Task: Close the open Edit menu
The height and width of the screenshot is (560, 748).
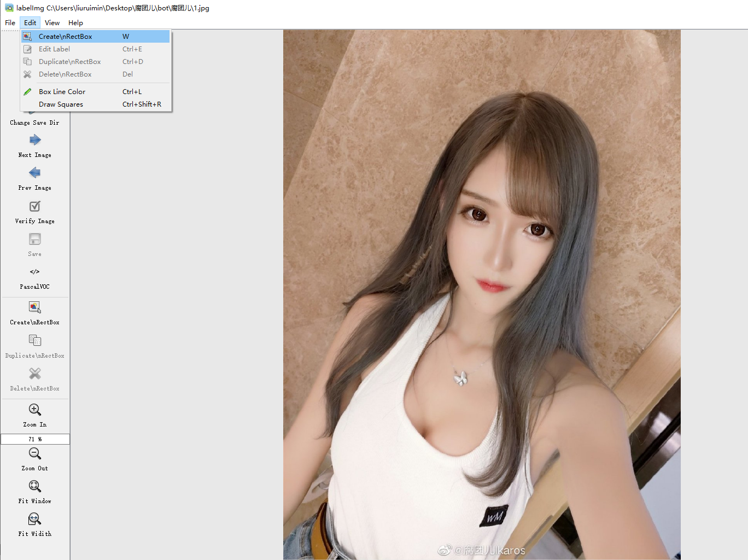Action: 30,23
